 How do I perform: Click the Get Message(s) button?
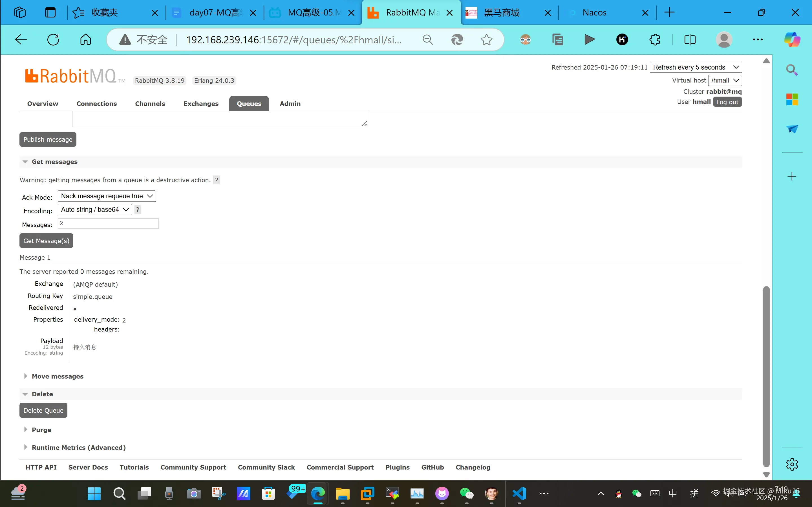click(x=46, y=241)
